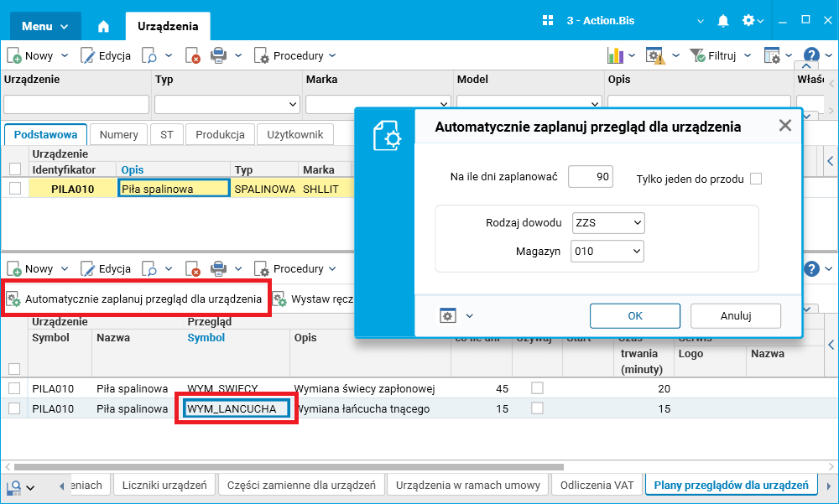
Task: Toggle the Tylko jeden do przodu checkbox
Action: 756,179
